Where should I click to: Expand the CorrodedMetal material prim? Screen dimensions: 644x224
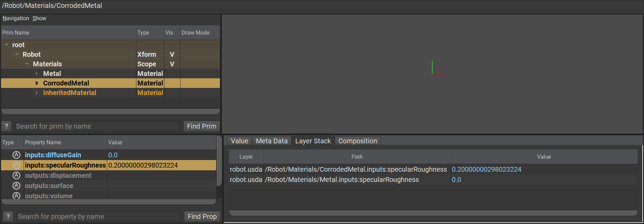[x=37, y=83]
